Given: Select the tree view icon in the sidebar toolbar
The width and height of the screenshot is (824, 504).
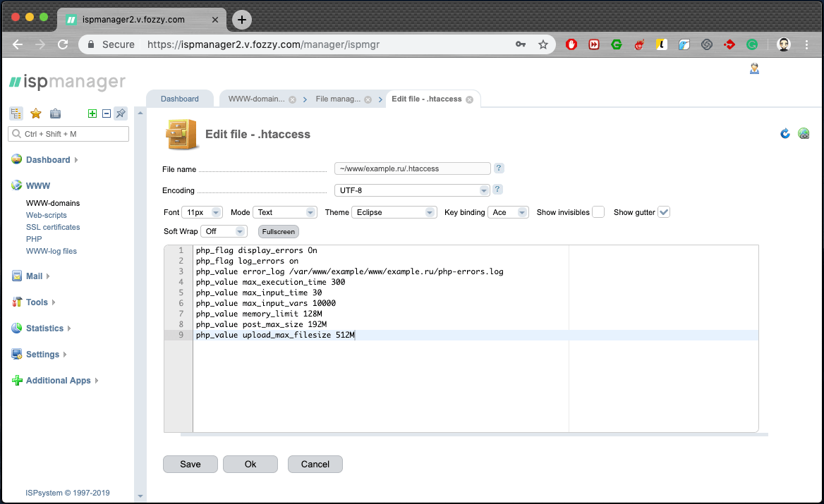Looking at the screenshot, I should tap(16, 113).
